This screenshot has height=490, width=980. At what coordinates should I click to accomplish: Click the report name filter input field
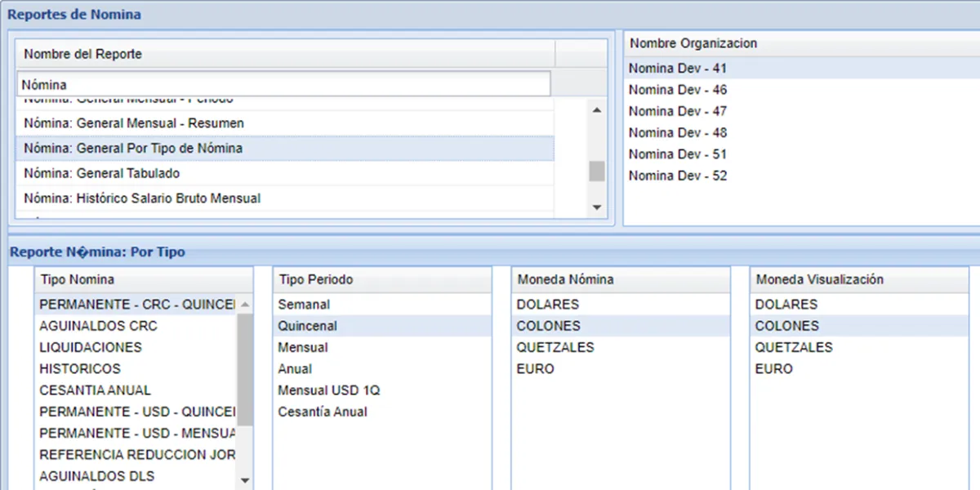283,84
